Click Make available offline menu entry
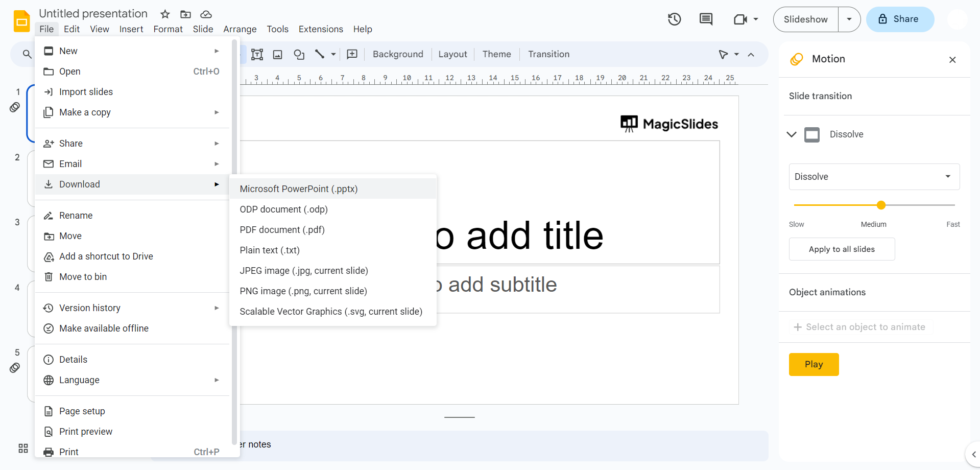Image resolution: width=980 pixels, height=470 pixels. (x=104, y=328)
